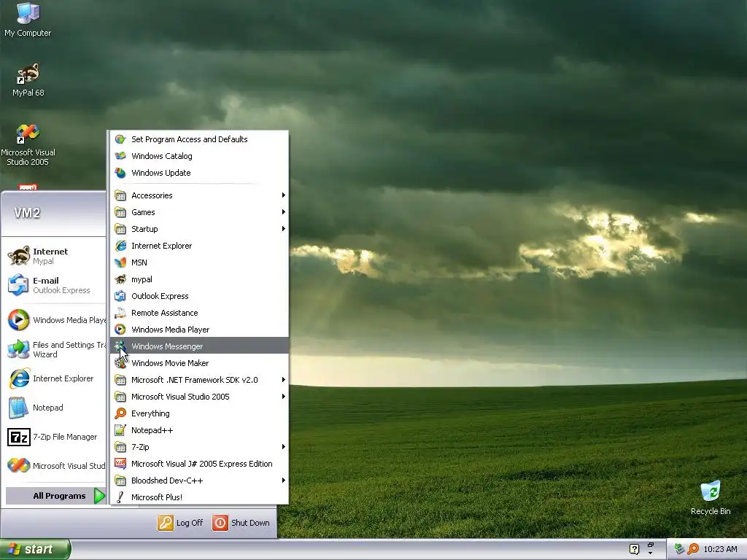Open Microsoft Visual Studio 2005 desktop shortcut
This screenshot has width=747, height=560.
tap(28, 145)
